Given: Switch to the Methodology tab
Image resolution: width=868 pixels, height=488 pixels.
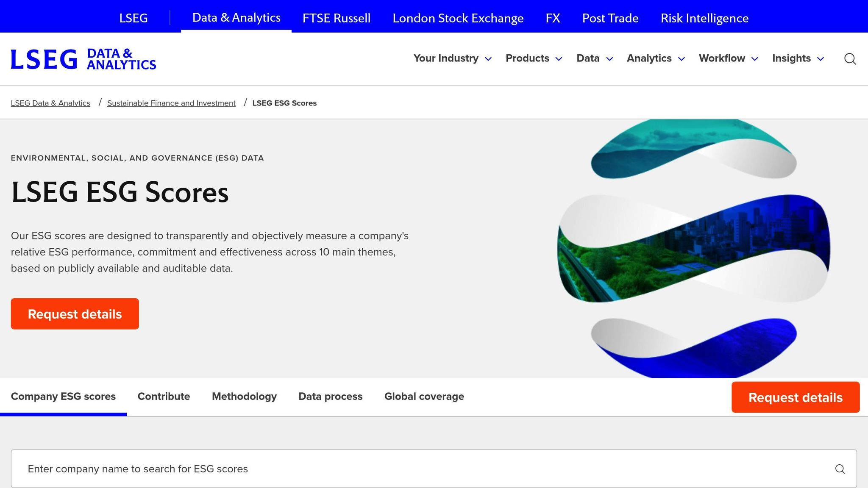Looking at the screenshot, I should coord(244,396).
